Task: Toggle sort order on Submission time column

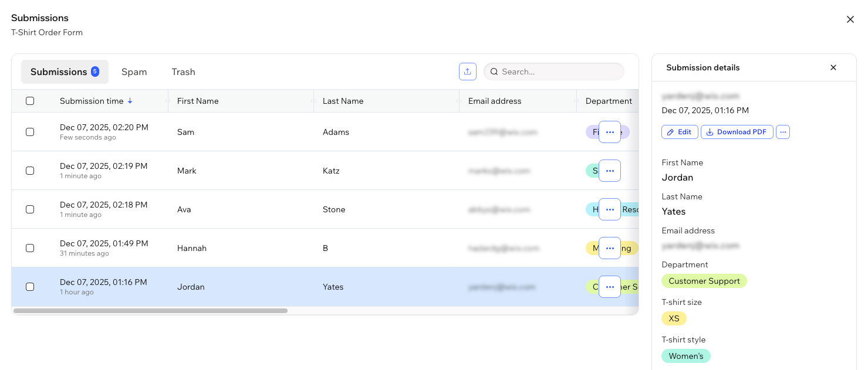Action: point(130,101)
